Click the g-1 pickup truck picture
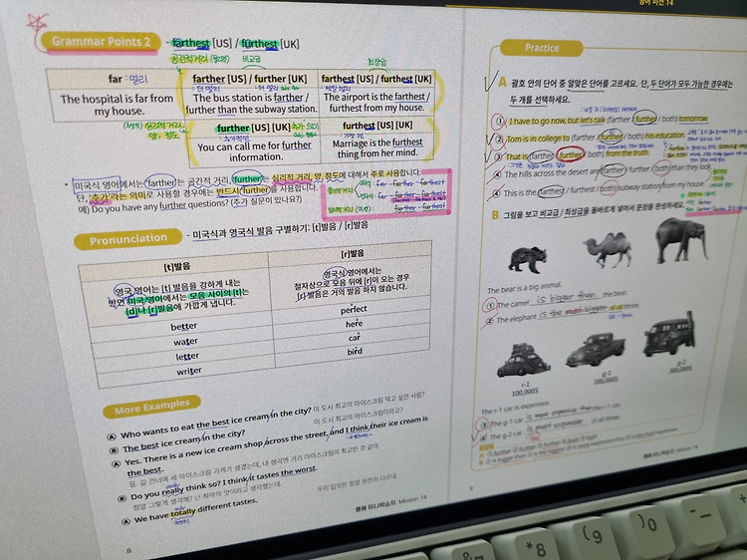This screenshot has width=747, height=560. point(596,350)
